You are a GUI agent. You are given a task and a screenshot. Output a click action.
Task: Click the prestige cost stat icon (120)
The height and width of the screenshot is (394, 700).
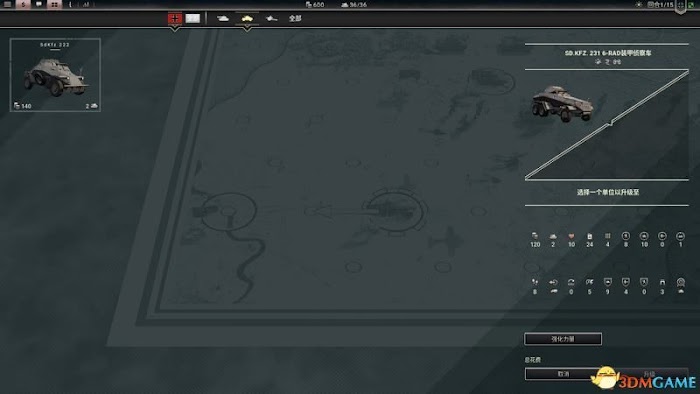tap(535, 236)
